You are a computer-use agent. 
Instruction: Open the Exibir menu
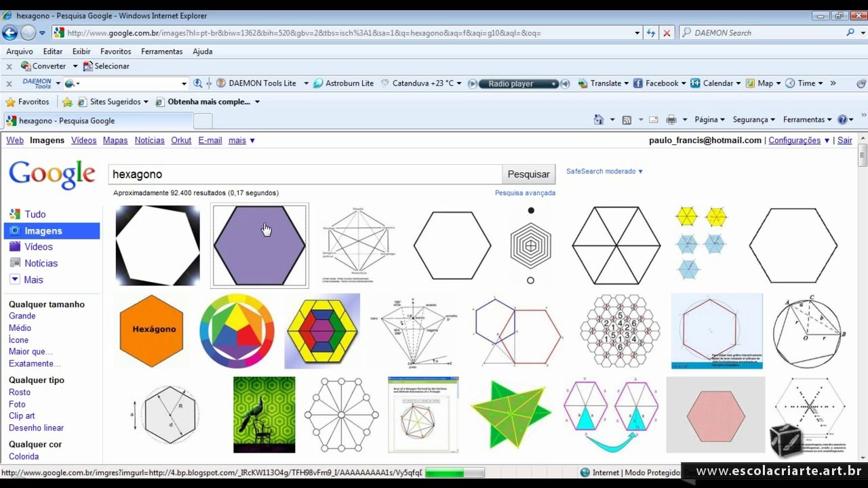click(81, 52)
